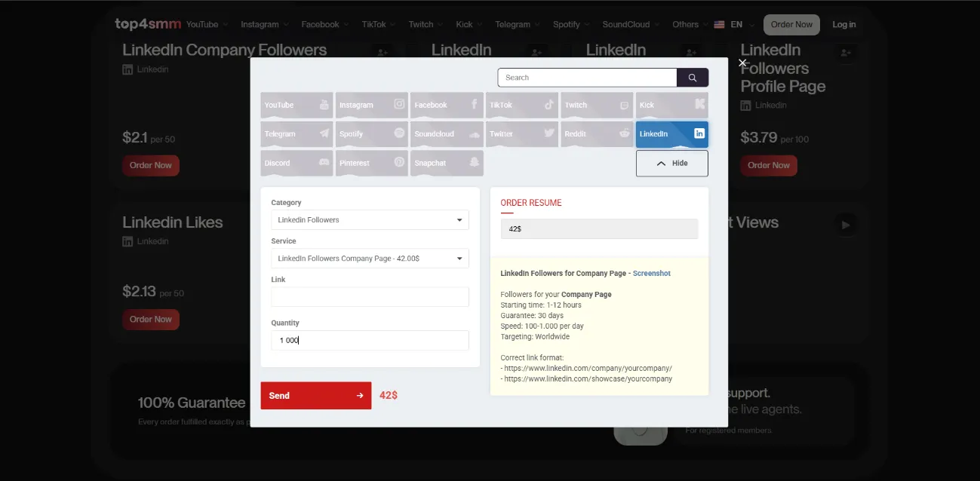Click the header Order Now button
This screenshot has width=980, height=481.
(x=791, y=24)
